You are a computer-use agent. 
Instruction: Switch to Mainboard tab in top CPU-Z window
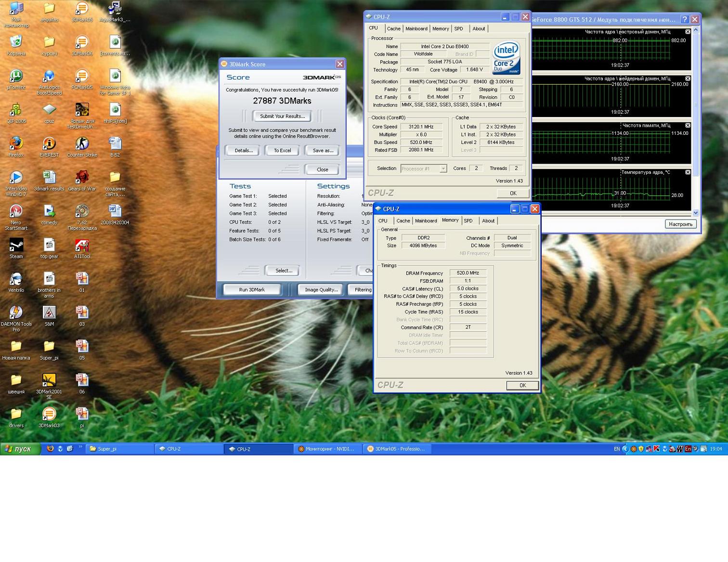pyautogui.click(x=416, y=29)
